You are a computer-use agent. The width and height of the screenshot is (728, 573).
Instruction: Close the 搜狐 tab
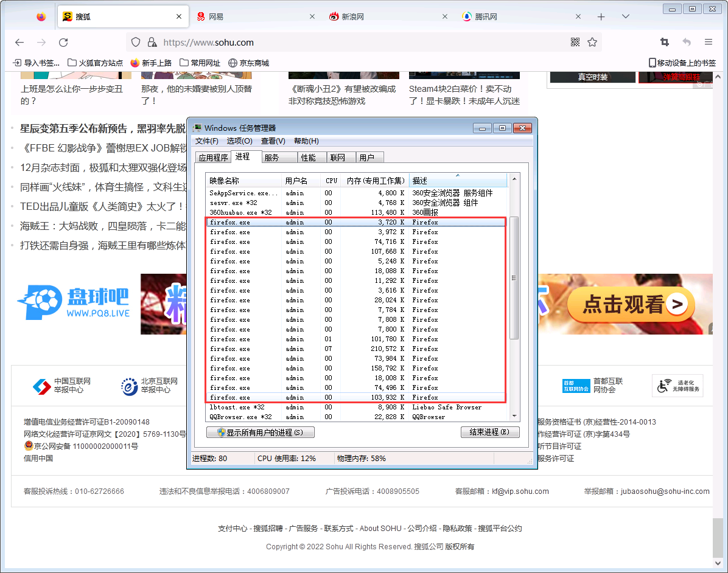pos(179,16)
